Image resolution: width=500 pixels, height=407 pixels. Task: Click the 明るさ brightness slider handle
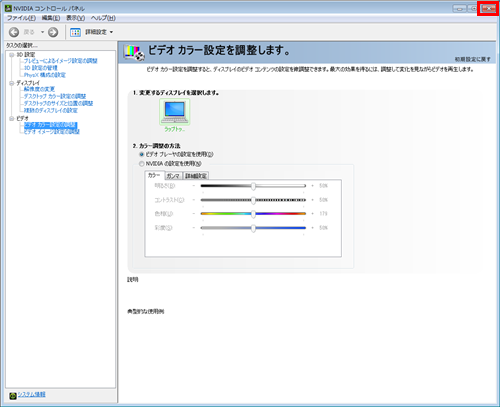(253, 186)
